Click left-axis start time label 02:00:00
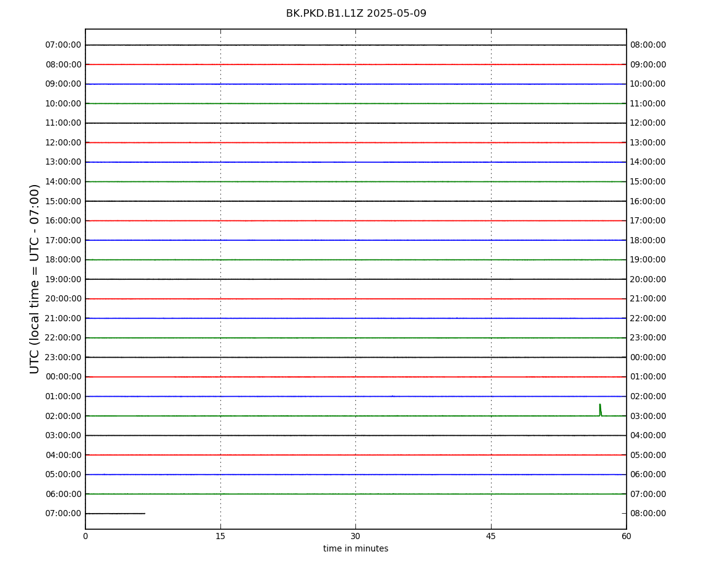 tap(64, 416)
